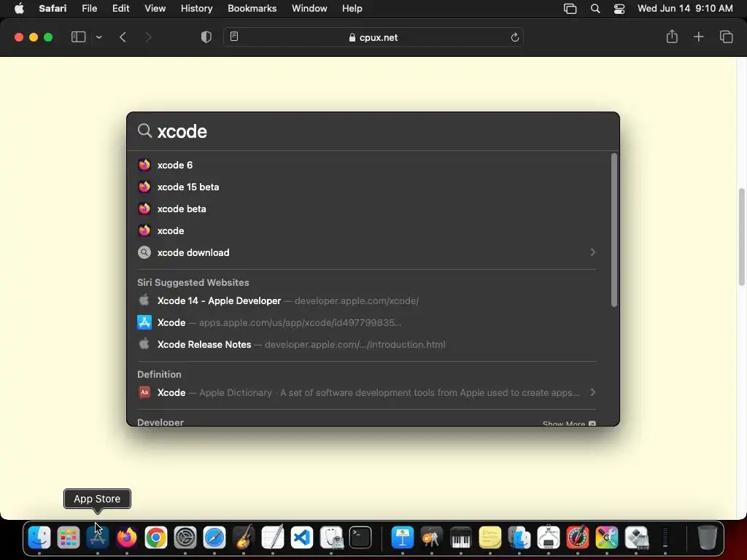Show the Reader view icon in address bar
The image size is (747, 560).
pyautogui.click(x=234, y=36)
